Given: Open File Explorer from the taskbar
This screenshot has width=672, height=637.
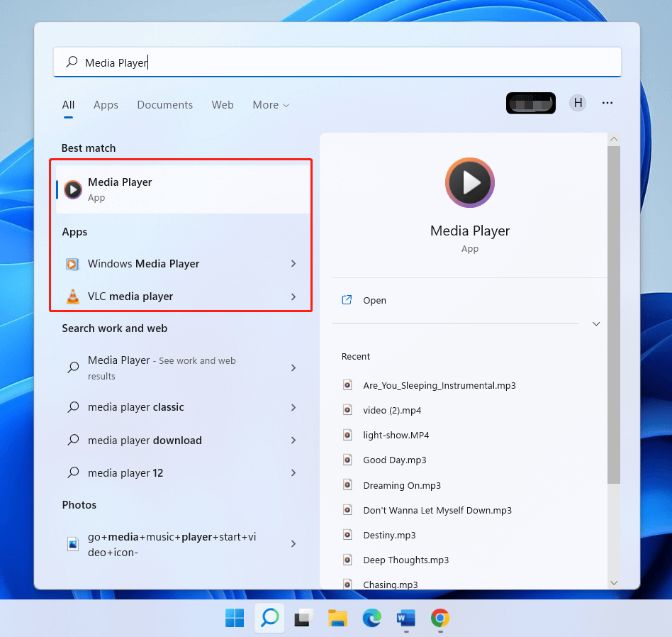Looking at the screenshot, I should pos(337,618).
